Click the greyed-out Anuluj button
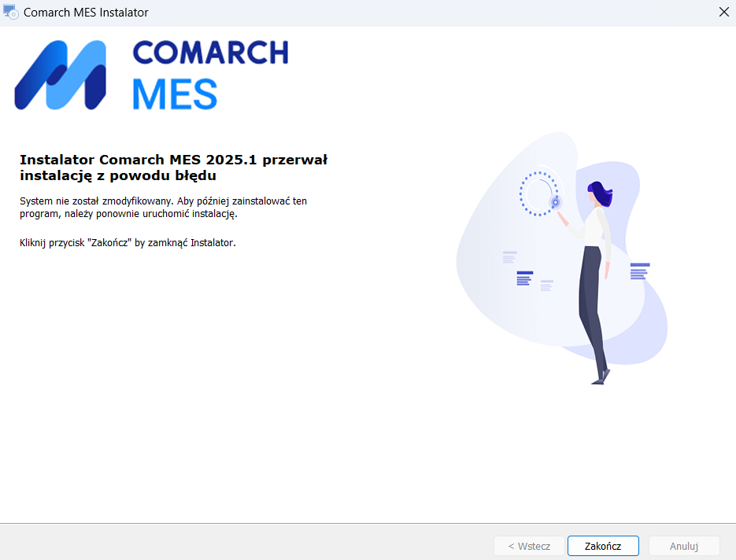 click(684, 546)
